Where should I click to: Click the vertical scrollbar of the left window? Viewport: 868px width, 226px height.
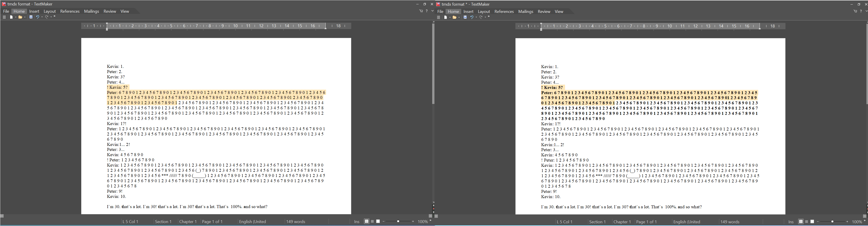click(433, 64)
